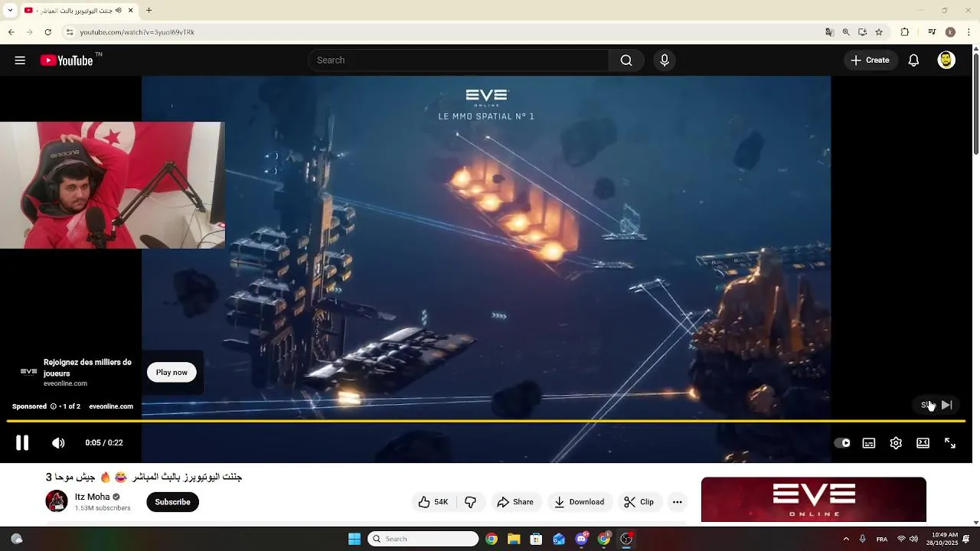Show hidden system tray icons
Viewport: 980px width, 551px height.
coord(846,539)
